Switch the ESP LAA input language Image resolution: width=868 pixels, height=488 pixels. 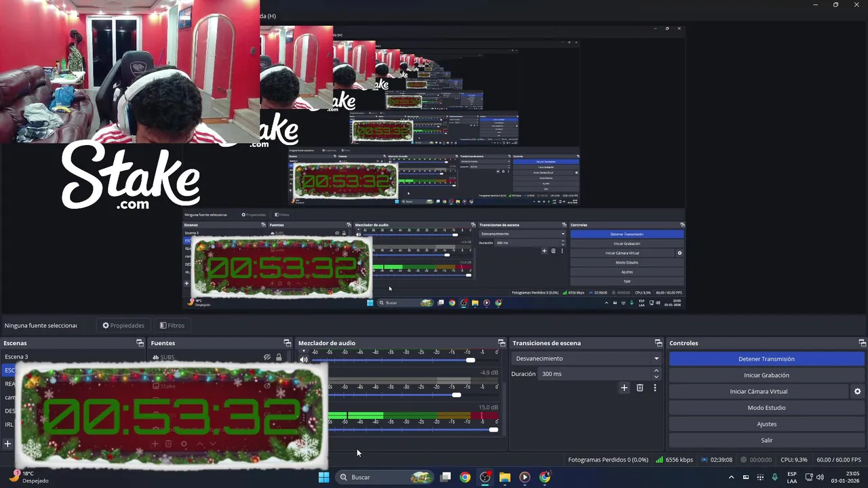(x=792, y=477)
